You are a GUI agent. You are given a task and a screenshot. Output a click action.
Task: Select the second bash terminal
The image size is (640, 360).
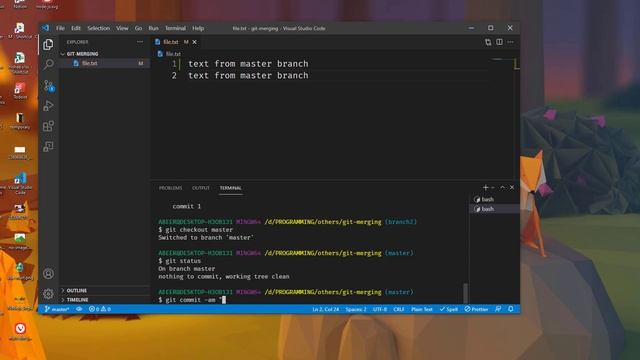[494, 209]
